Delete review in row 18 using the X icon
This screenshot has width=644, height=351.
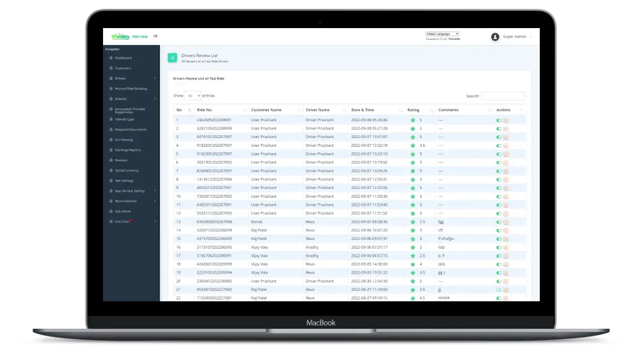506,264
